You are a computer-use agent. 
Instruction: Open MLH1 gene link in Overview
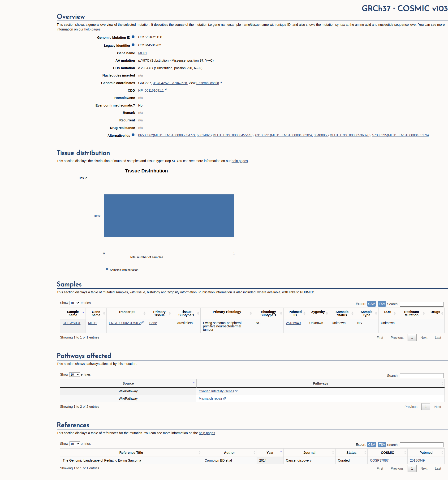coord(142,53)
